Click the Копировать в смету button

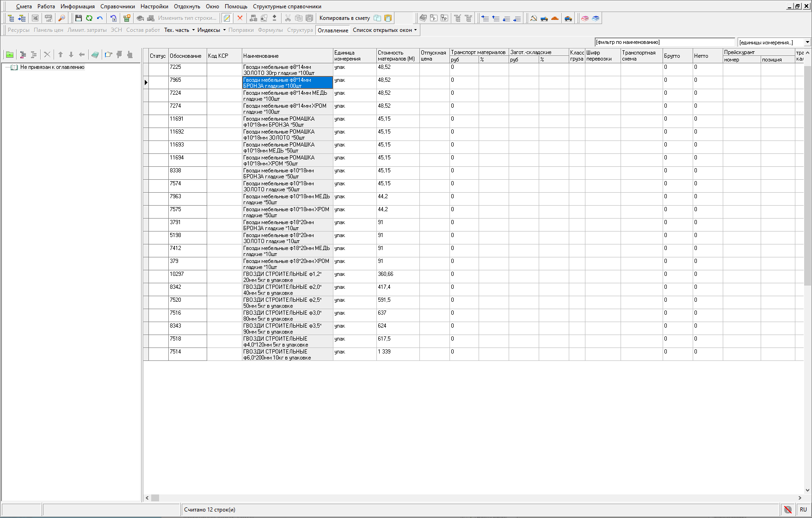[344, 18]
